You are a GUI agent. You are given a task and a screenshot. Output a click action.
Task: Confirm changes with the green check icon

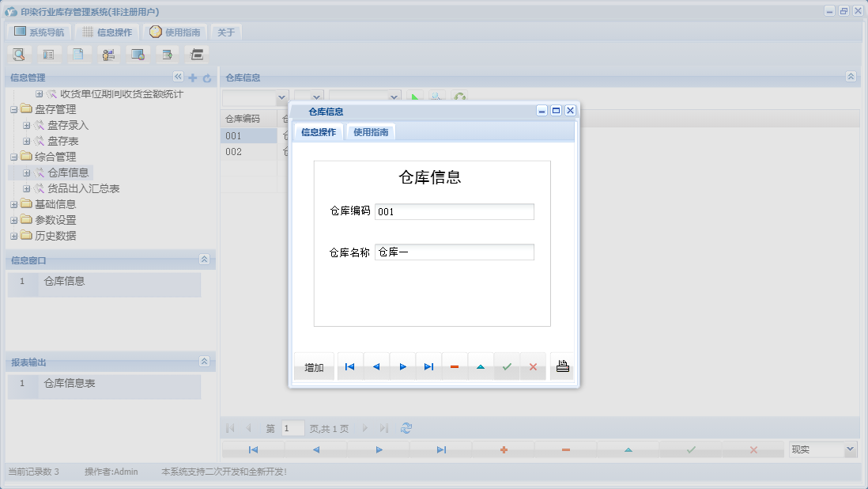point(507,366)
